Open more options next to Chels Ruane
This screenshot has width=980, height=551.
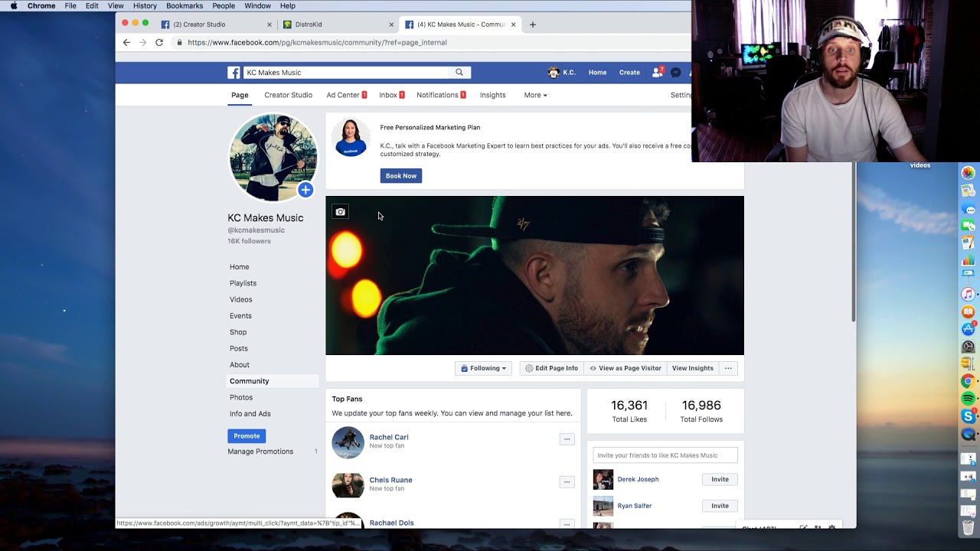pyautogui.click(x=567, y=482)
